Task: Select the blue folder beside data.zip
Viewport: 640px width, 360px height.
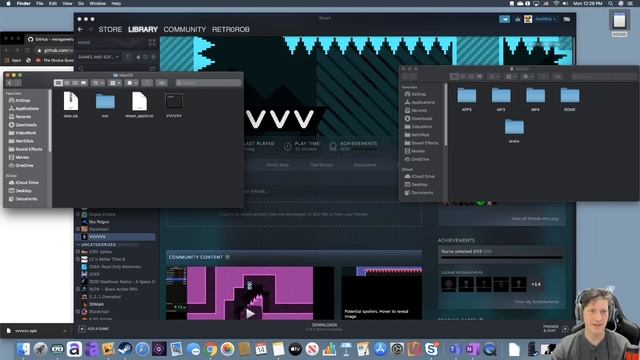Action: coord(105,104)
